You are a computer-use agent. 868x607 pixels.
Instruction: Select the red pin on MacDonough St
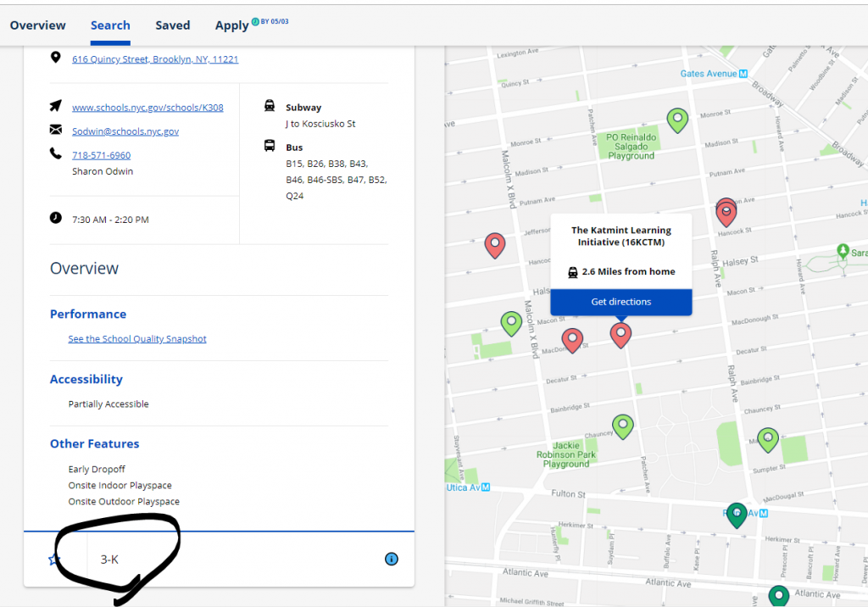tap(572, 340)
